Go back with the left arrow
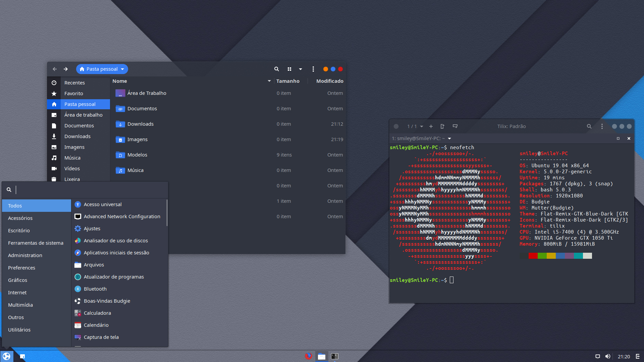This screenshot has height=362, width=644. click(55, 69)
